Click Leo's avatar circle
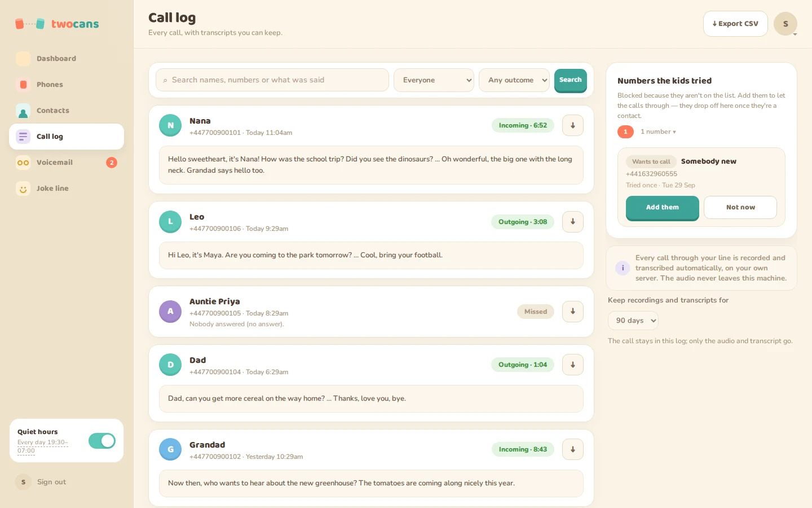812x508 pixels. (170, 222)
